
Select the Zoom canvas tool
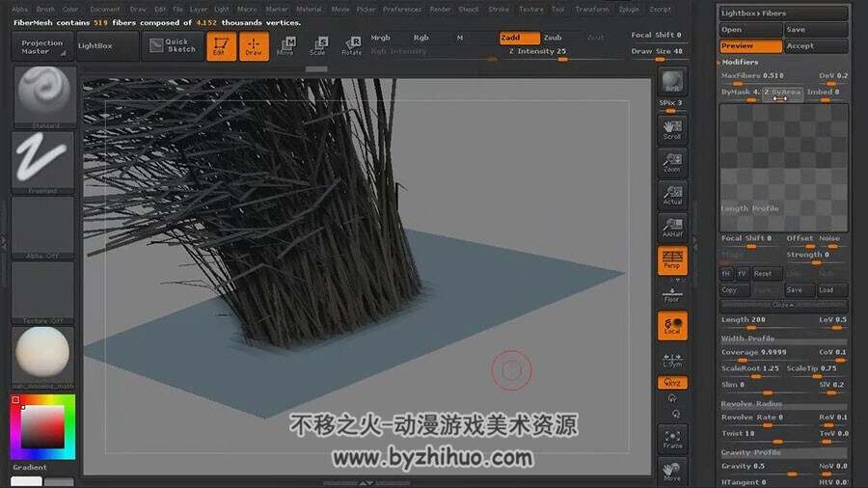click(x=672, y=163)
